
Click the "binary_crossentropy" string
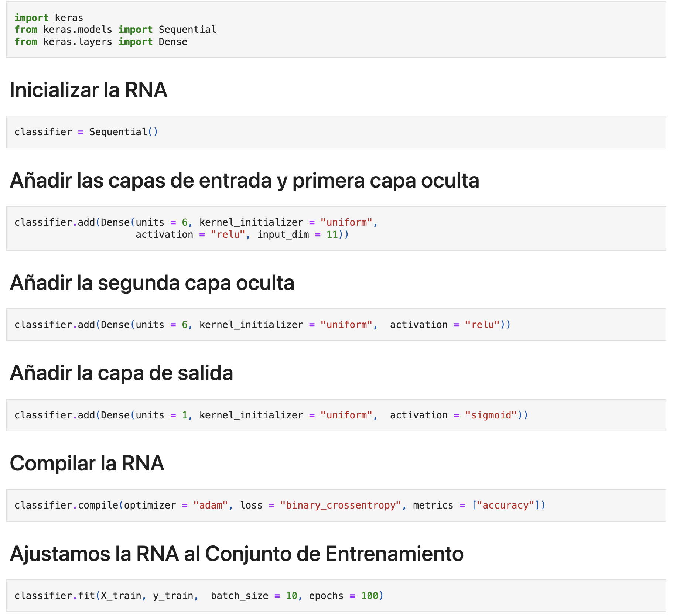[341, 506]
